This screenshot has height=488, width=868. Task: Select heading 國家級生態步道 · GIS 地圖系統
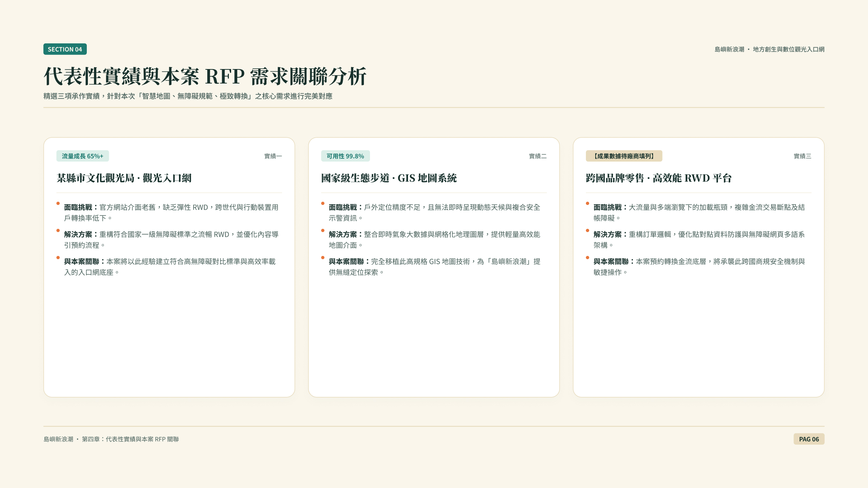tap(389, 178)
